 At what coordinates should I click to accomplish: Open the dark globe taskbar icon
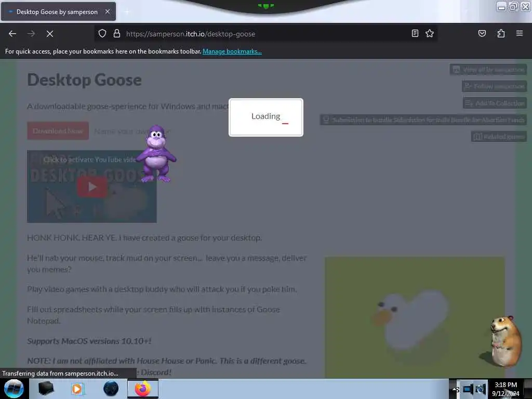click(111, 389)
